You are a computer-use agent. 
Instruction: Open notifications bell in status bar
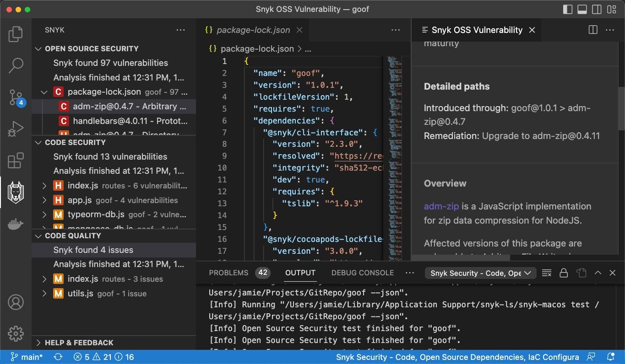[x=610, y=357]
